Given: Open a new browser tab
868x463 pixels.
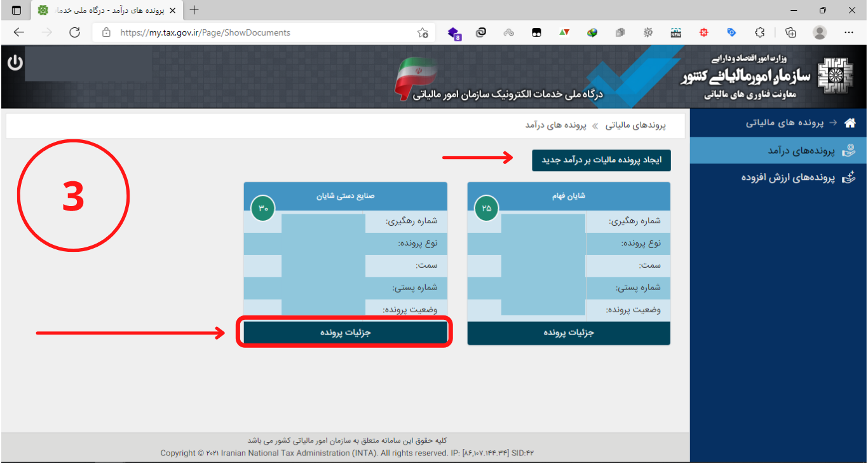Looking at the screenshot, I should [194, 10].
